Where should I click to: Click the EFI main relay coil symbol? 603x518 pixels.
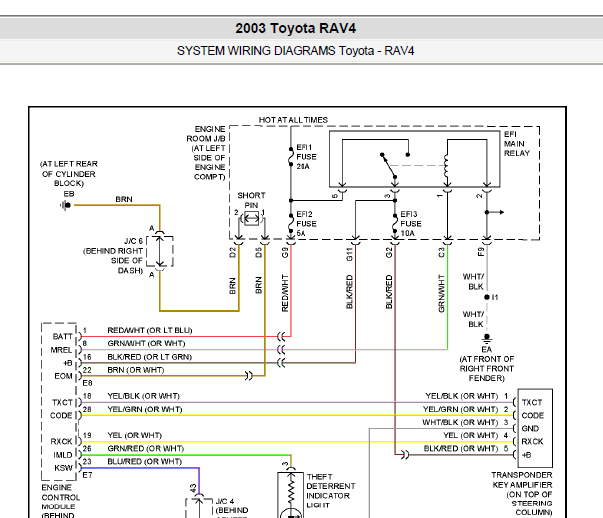tap(446, 166)
